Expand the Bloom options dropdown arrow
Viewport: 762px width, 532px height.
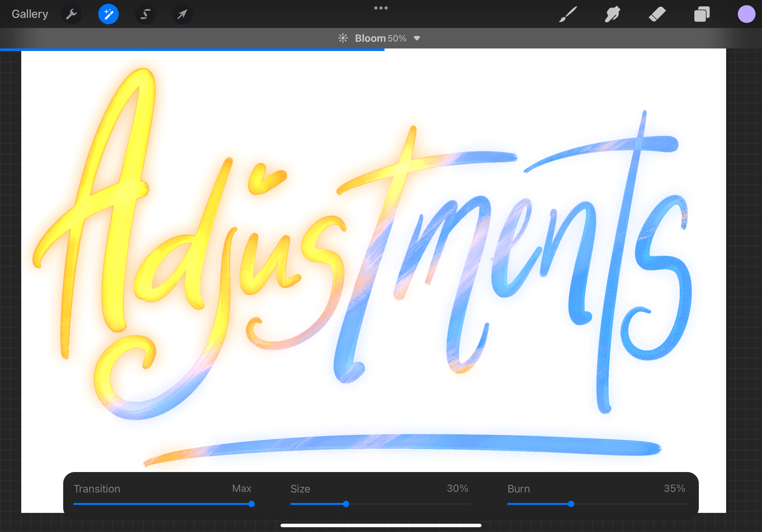(417, 39)
